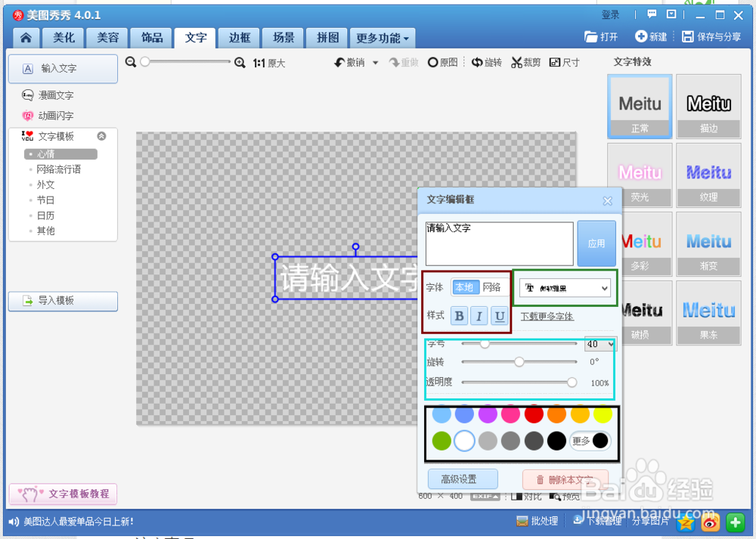Viewport: 756px width, 539px height.
Task: Click the Weibo share icon
Action: pyautogui.click(x=710, y=522)
